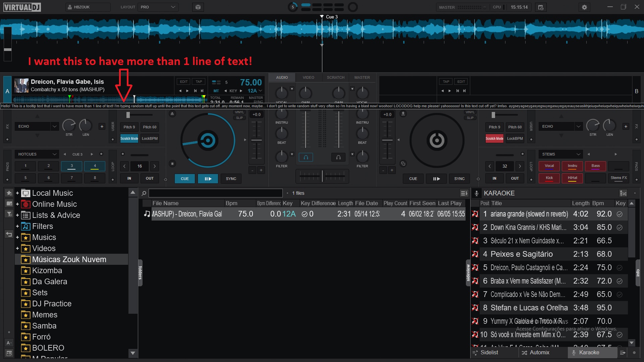The width and height of the screenshot is (644, 362).
Task: Click the 3D cube icon beside the layout selector
Action: [x=198, y=7]
